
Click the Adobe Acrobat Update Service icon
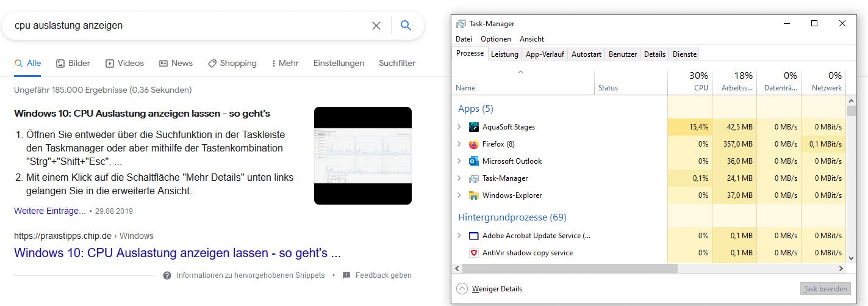tap(474, 236)
